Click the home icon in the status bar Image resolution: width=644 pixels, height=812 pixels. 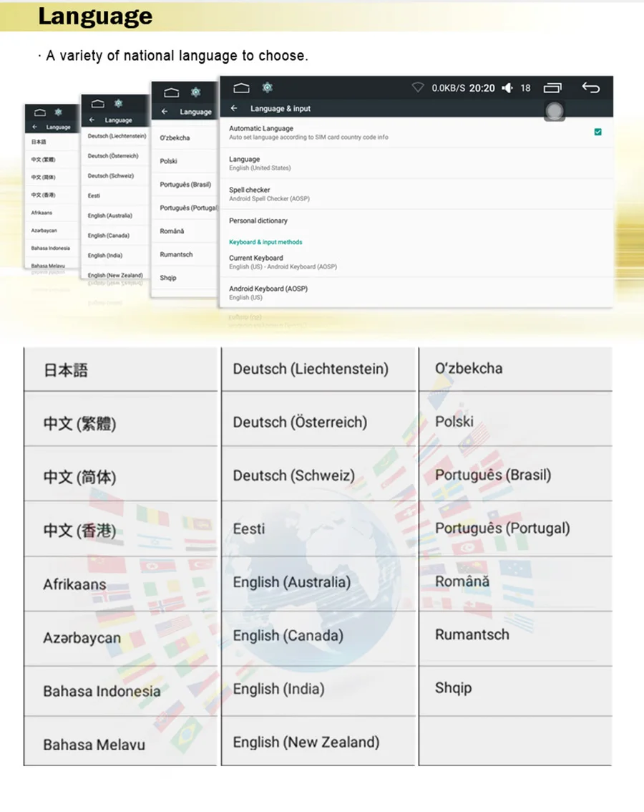pyautogui.click(x=243, y=87)
